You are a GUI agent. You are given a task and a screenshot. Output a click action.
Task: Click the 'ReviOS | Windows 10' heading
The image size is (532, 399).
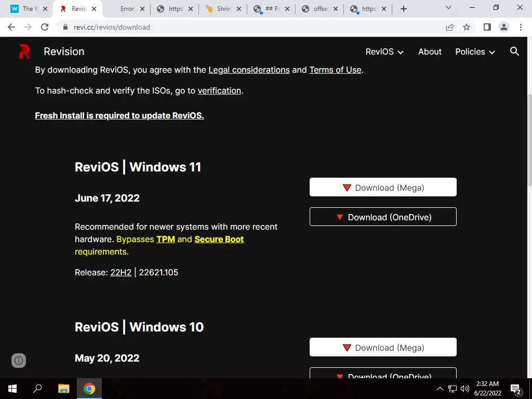[139, 327]
